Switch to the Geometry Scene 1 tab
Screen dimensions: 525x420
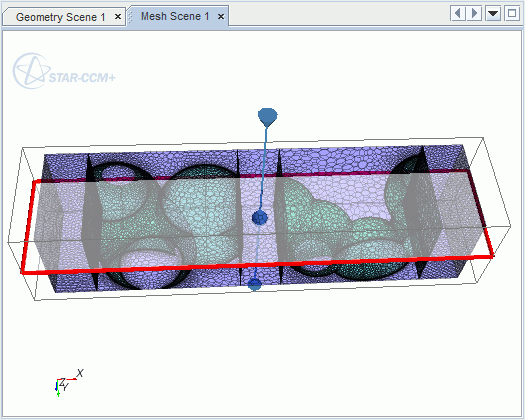click(x=61, y=17)
